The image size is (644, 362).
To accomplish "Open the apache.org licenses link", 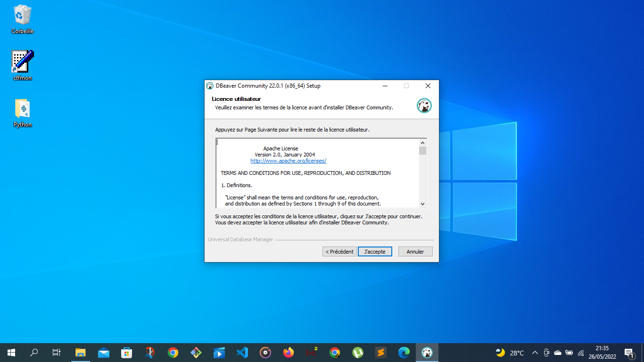I will 289,161.
